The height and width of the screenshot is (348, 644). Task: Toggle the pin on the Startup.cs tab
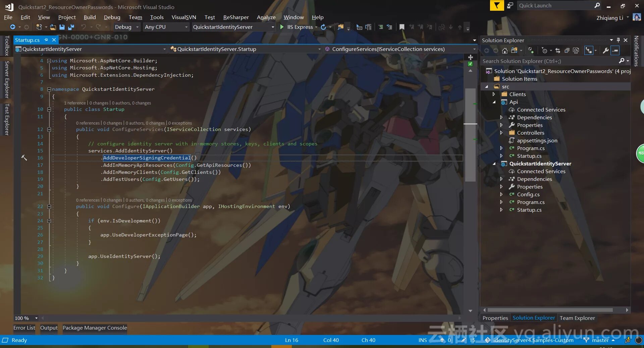[46, 40]
